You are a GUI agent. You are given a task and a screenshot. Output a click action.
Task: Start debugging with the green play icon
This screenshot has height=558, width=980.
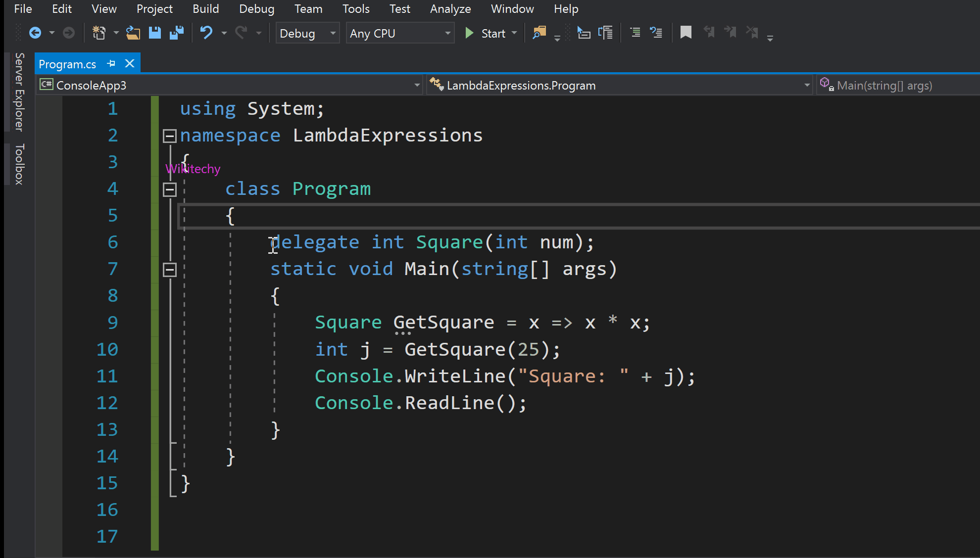click(x=469, y=33)
